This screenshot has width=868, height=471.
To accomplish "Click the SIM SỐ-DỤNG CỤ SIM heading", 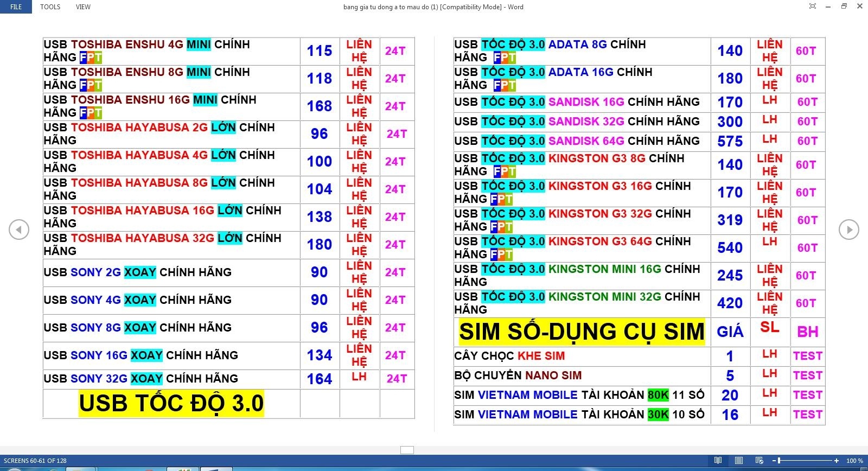I will tap(582, 332).
